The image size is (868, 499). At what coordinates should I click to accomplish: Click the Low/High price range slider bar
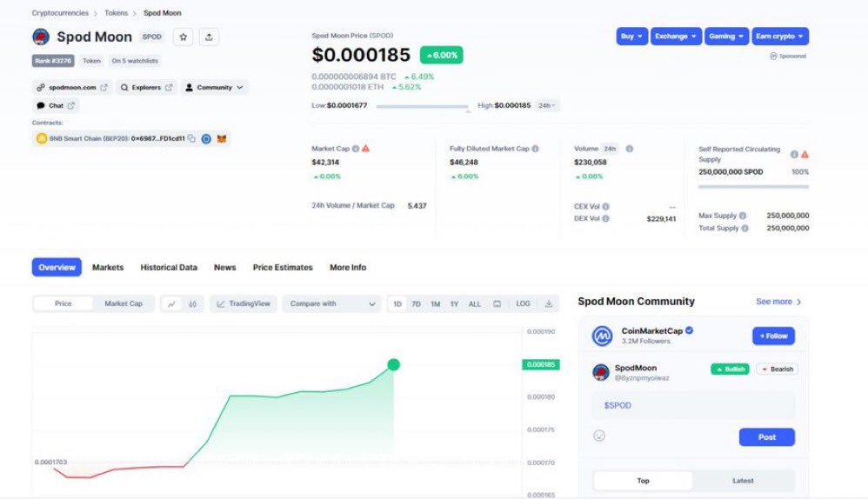(423, 107)
